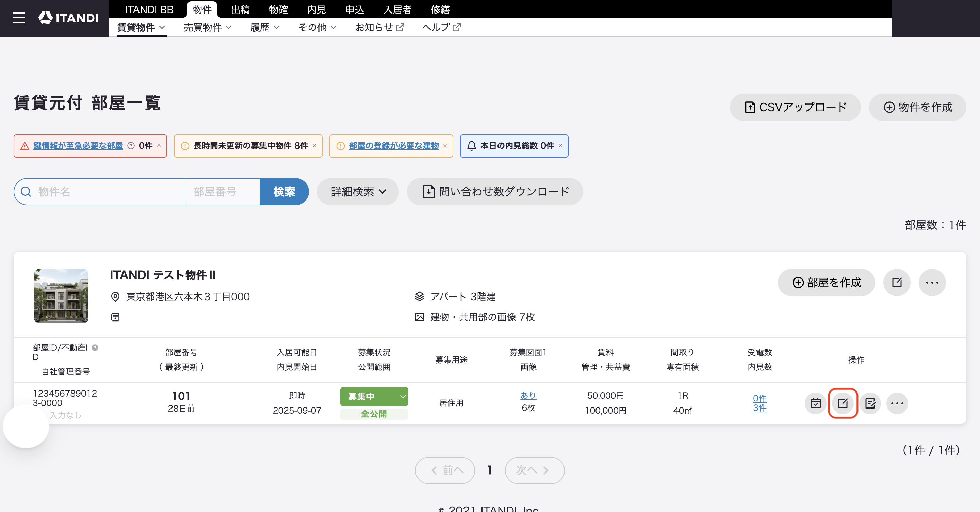
Task: Open the three-dot menu in room 101 row
Action: tap(897, 403)
